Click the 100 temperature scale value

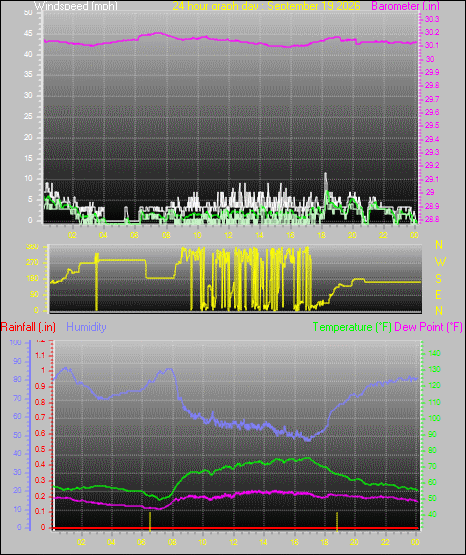435,418
